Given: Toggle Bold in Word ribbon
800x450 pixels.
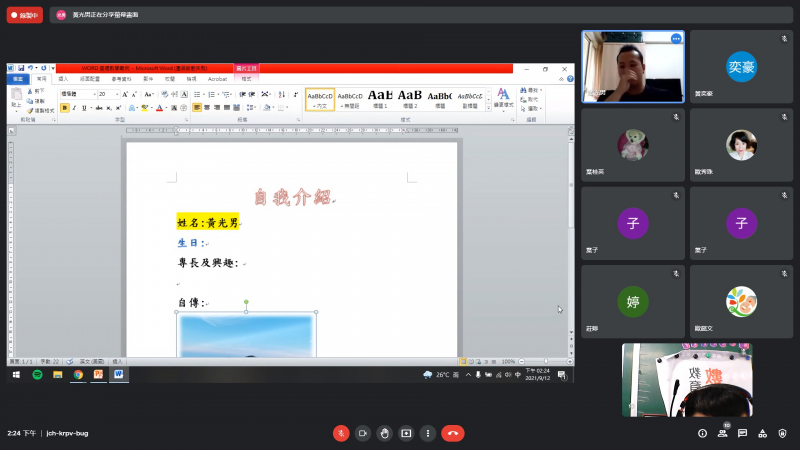Looking at the screenshot, I should pos(65,108).
